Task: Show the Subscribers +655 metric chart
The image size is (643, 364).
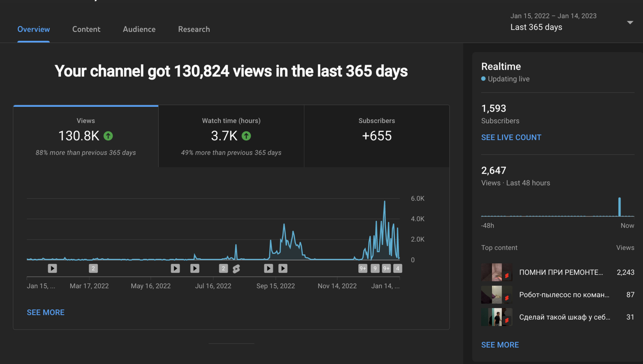Action: coord(377,136)
